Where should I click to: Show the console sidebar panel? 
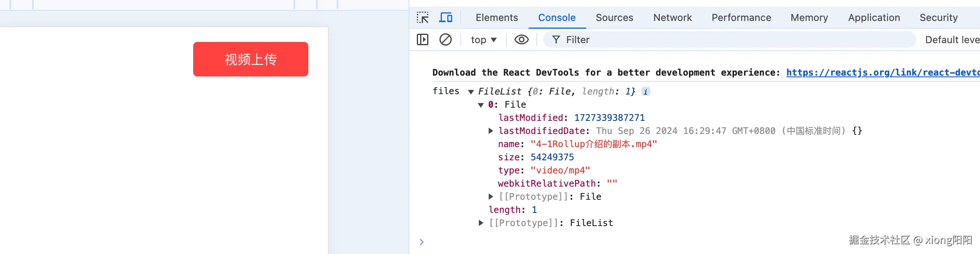pos(423,40)
